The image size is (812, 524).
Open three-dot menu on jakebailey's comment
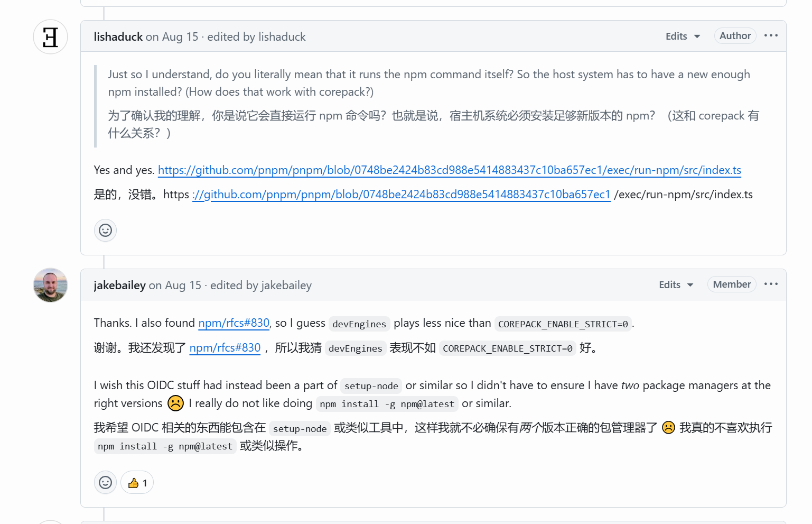click(x=771, y=284)
